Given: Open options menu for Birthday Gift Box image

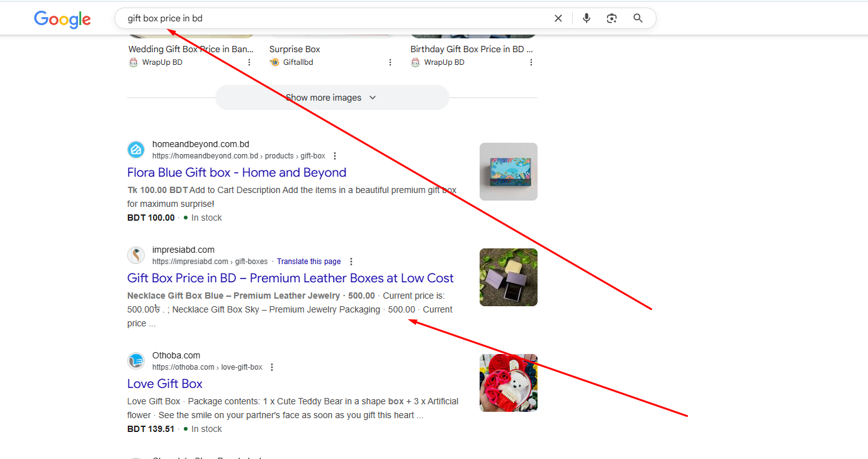Looking at the screenshot, I should point(531,62).
